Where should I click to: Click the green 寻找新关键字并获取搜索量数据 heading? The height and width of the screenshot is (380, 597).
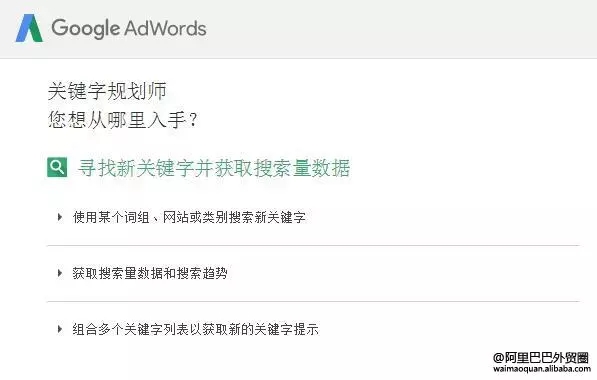point(214,168)
